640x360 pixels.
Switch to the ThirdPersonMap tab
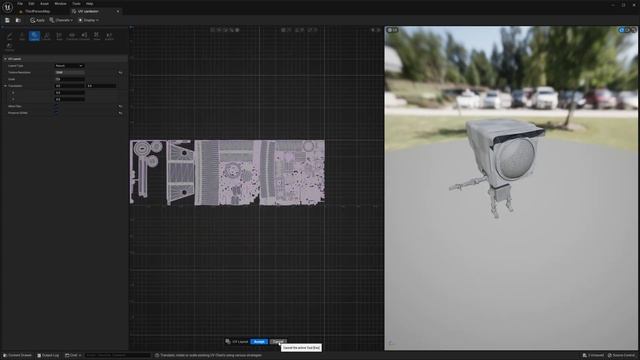(x=38, y=11)
